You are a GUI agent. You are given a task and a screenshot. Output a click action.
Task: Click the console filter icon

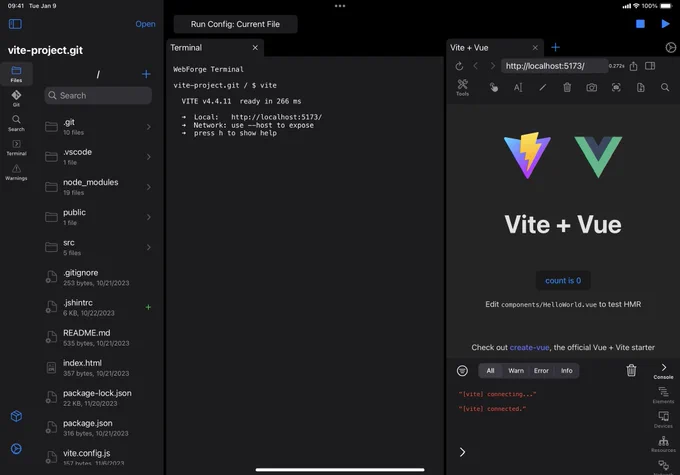[462, 370]
